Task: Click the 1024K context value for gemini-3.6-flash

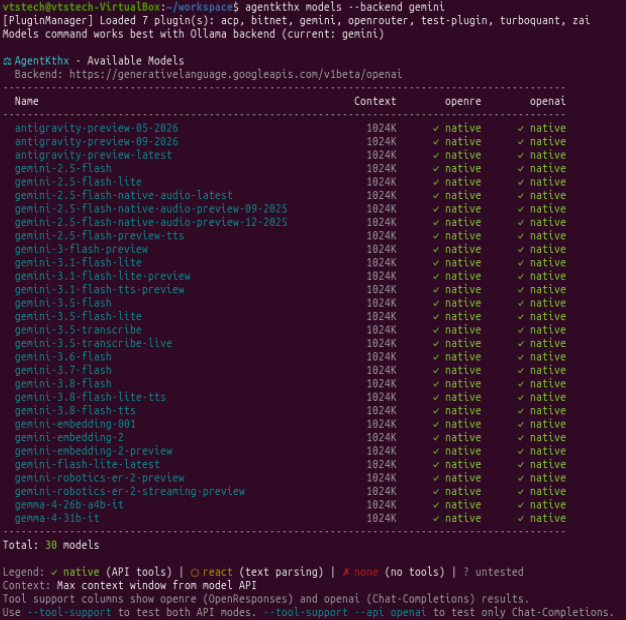Action: 381,357
